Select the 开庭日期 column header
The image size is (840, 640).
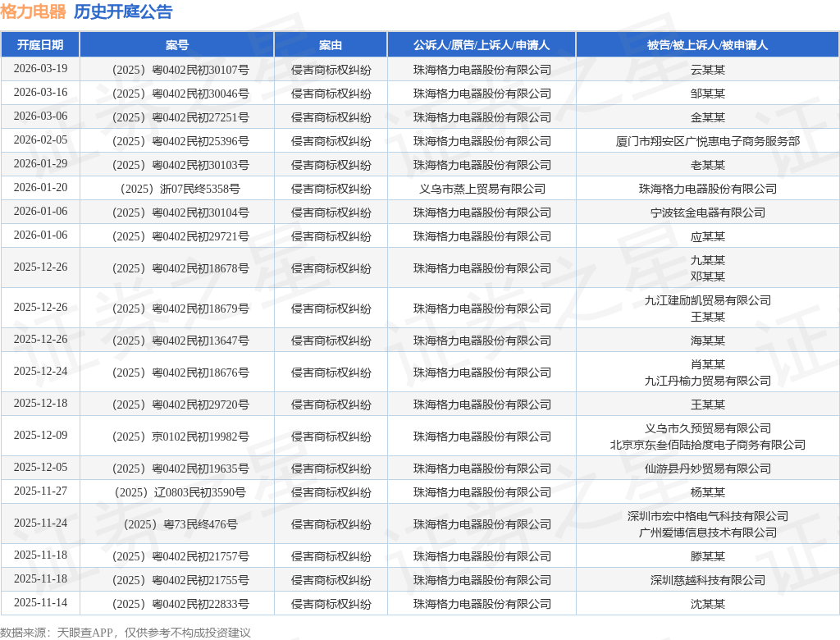click(x=40, y=45)
